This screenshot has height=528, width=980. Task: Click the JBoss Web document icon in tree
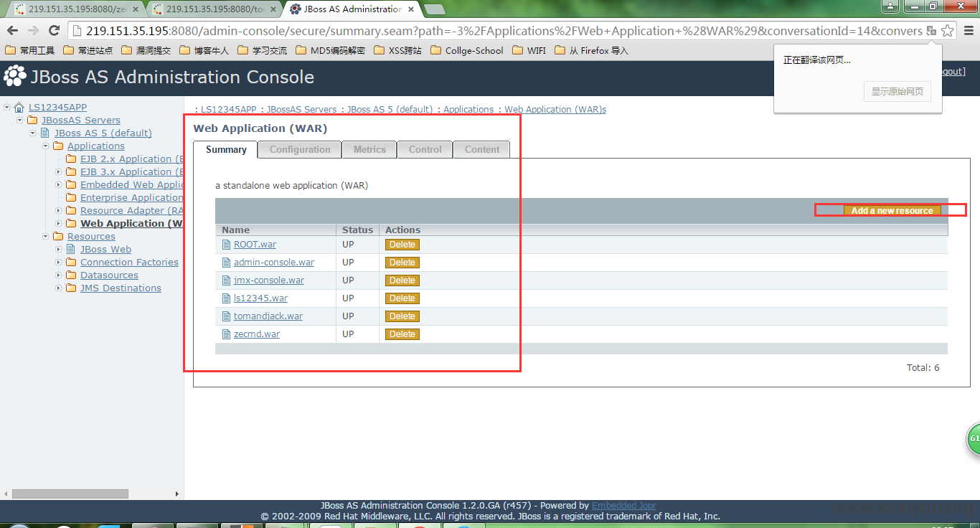tap(71, 250)
